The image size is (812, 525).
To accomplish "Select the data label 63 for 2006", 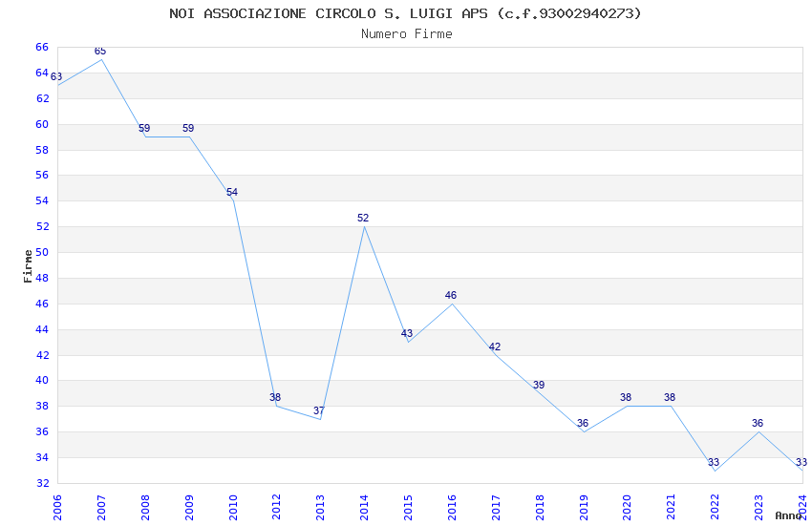I will click(x=56, y=76).
